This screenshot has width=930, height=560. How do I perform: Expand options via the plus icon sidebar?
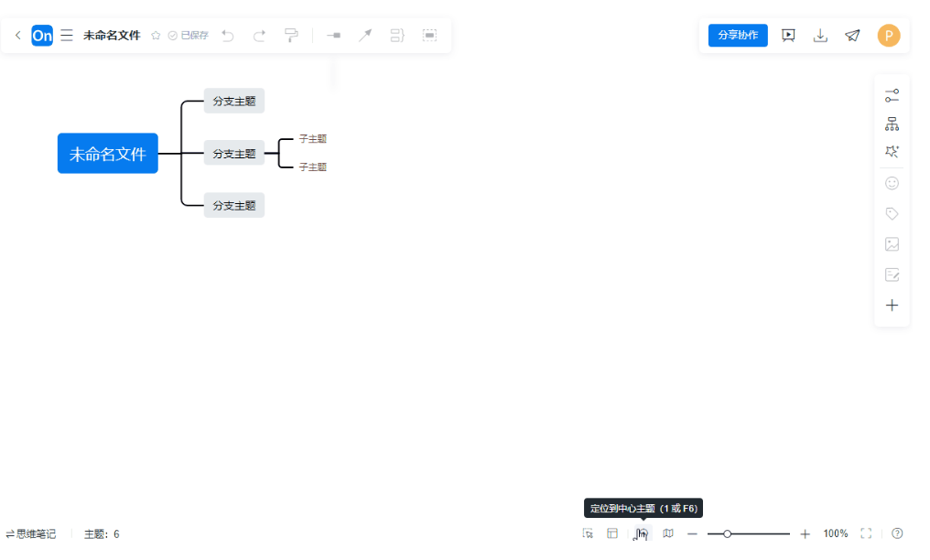891,306
